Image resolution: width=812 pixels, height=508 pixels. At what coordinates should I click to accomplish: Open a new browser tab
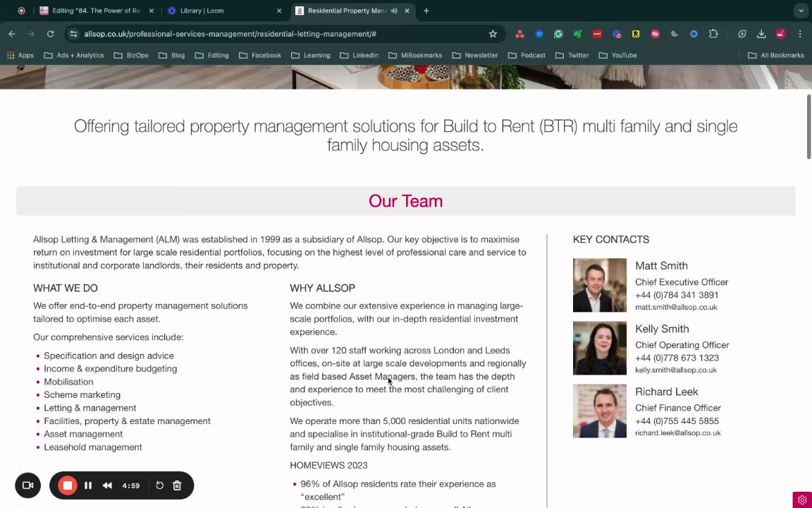426,11
